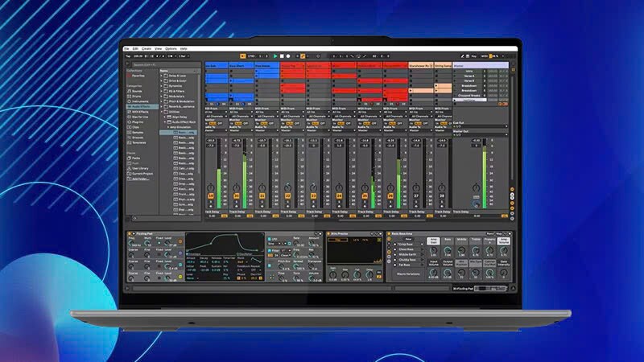This screenshot has width=644, height=362.
Task: Collapse the browser with the triangle toggle
Action: pyautogui.click(x=127, y=64)
